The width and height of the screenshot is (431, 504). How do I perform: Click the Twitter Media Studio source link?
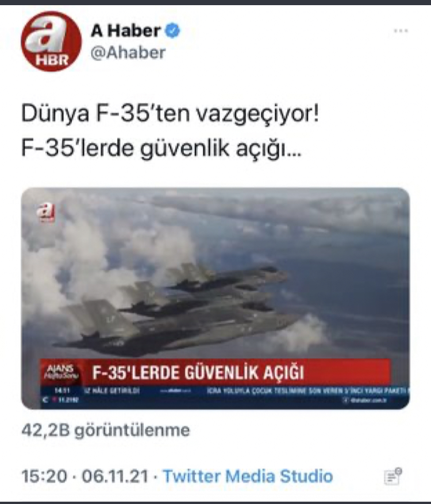[248, 476]
